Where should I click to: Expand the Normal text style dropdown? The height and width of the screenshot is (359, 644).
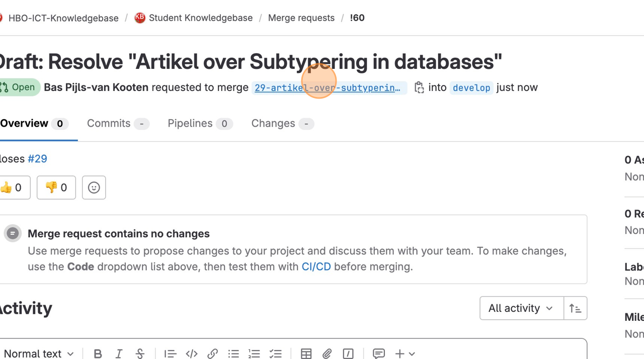[x=38, y=353]
